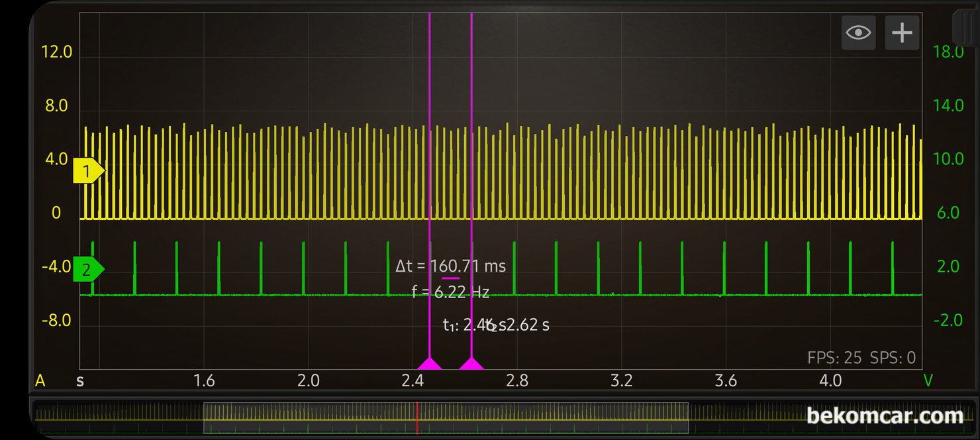980x440 pixels.
Task: Click the 18.0 label on the green V axis
Action: tap(948, 52)
